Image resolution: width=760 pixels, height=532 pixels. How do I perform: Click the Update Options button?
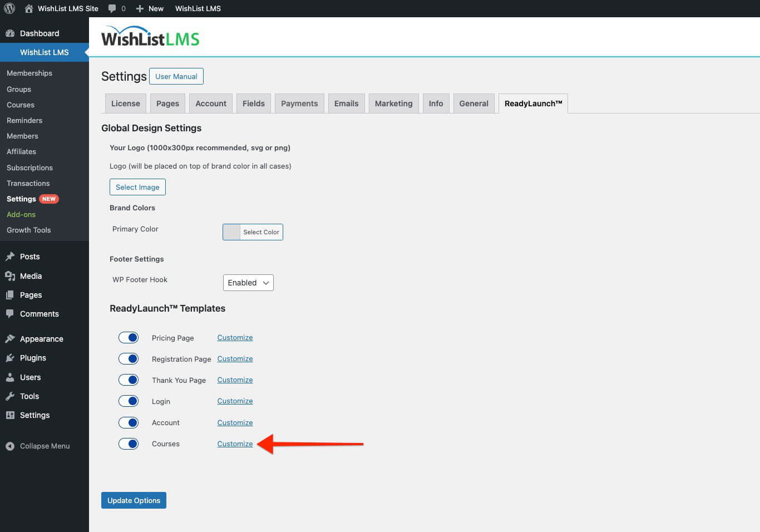(x=134, y=500)
